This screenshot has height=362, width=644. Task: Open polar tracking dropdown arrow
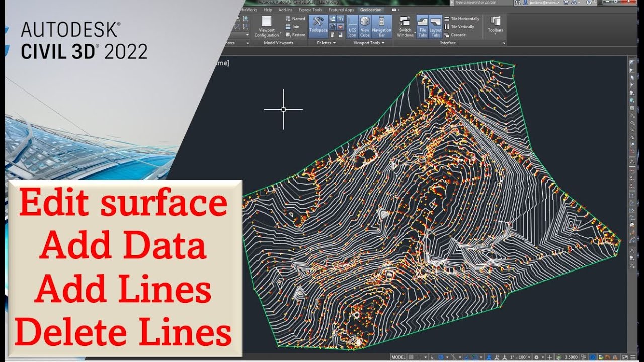point(447,357)
